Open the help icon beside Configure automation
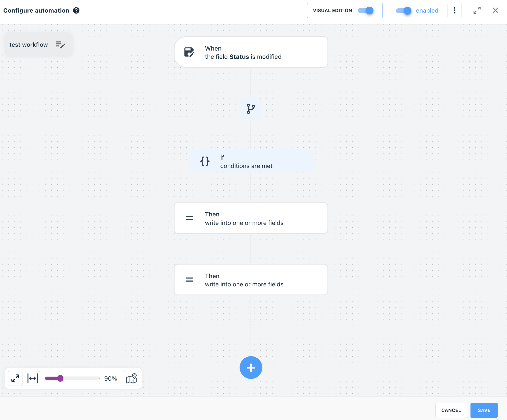 (x=76, y=10)
